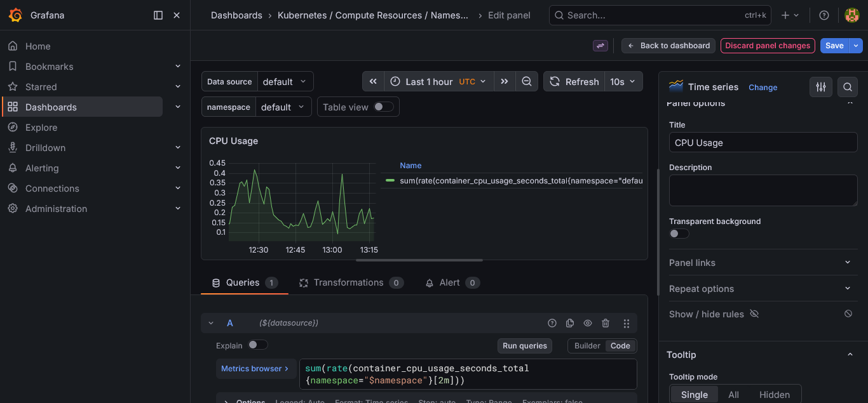Expand the Administration section chevron
The image size is (868, 403).
(x=178, y=208)
